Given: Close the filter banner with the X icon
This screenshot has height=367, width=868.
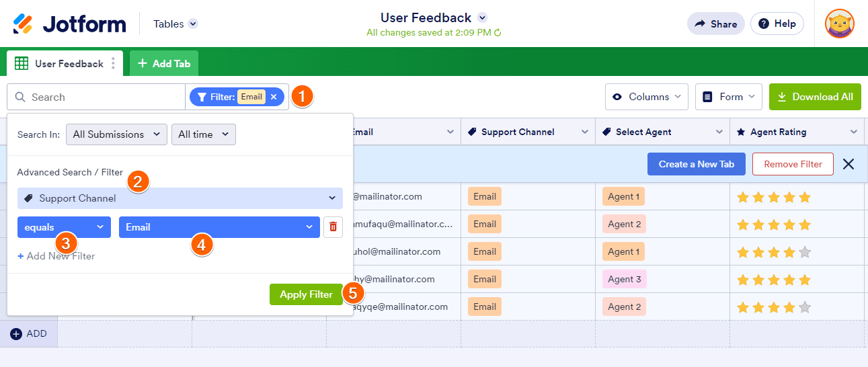Looking at the screenshot, I should [849, 164].
